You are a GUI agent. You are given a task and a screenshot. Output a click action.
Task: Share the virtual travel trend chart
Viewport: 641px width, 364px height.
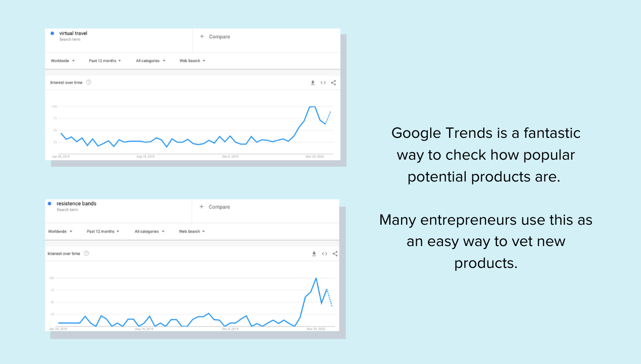(x=333, y=83)
